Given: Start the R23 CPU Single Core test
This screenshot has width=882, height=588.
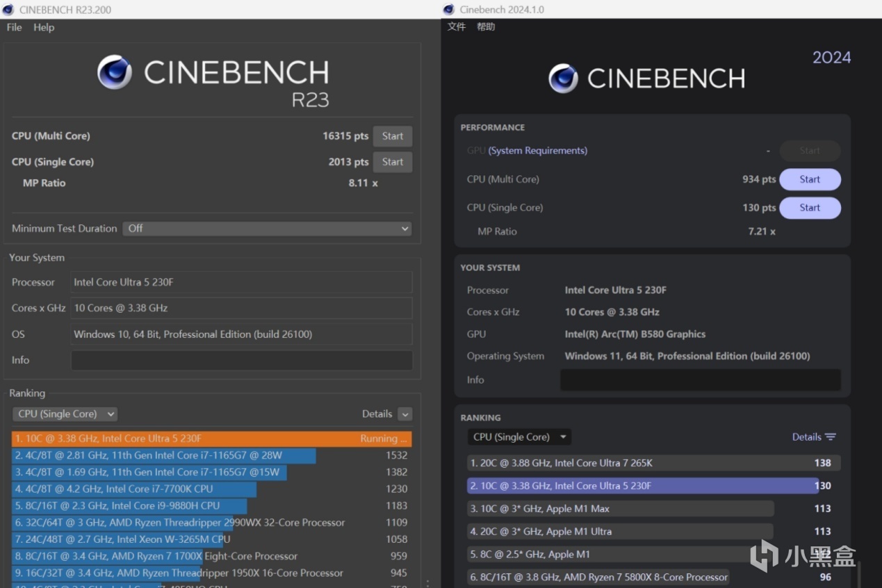Looking at the screenshot, I should point(392,162).
